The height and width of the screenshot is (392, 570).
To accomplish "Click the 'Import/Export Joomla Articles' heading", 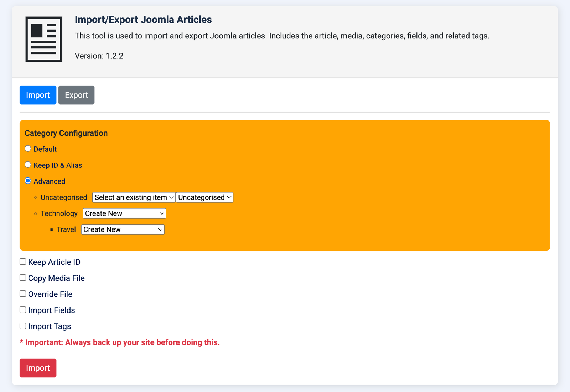I will (x=143, y=20).
